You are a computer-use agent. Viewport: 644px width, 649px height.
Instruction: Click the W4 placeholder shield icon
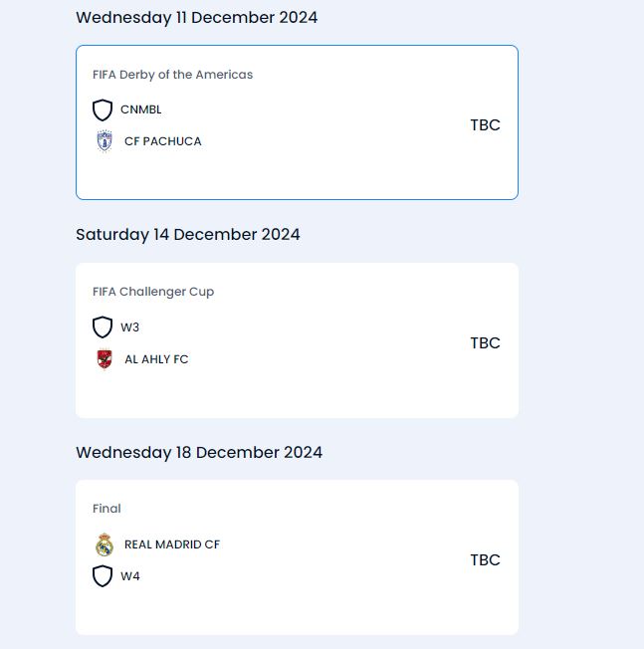click(103, 576)
